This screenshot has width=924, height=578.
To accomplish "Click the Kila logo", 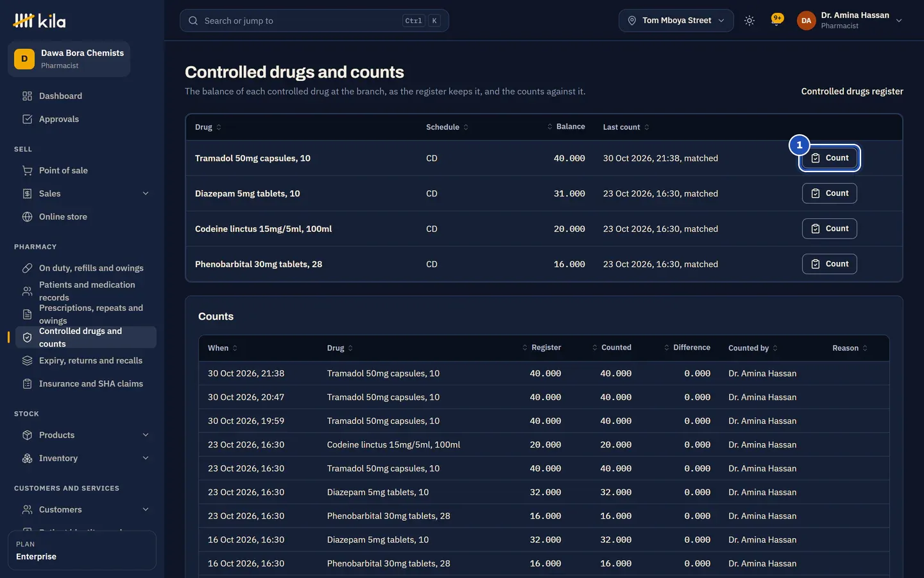I will coord(39,21).
